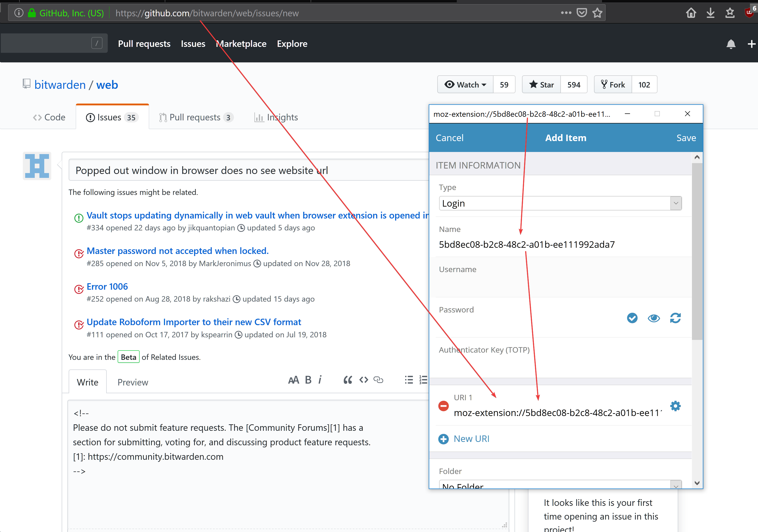Screen dimensions: 758x532
Task: Insert heading text size AA icon
Action: point(294,380)
